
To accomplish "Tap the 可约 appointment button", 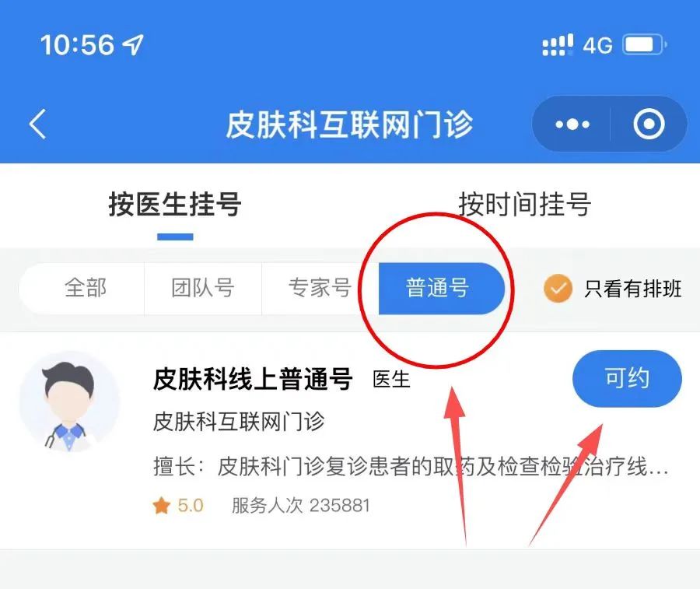I will [x=627, y=379].
